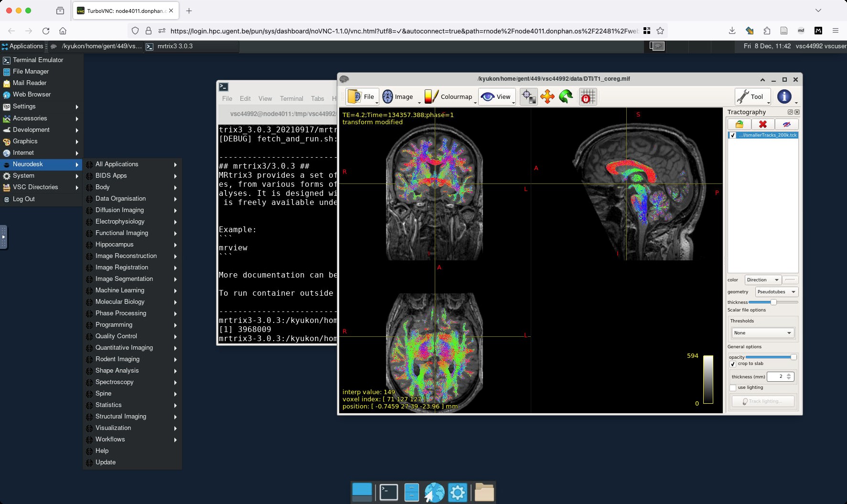Go to the browser home page
The width and height of the screenshot is (847, 504).
point(63,31)
